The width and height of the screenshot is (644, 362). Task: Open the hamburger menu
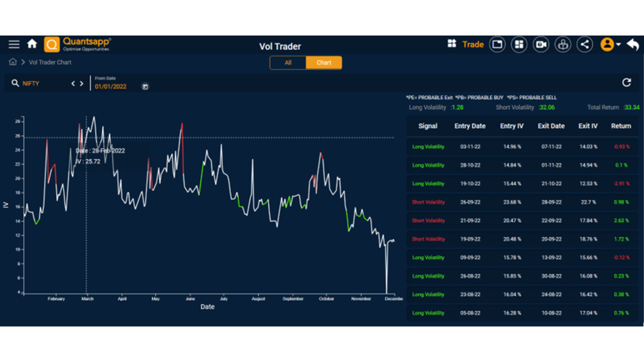[x=14, y=44]
